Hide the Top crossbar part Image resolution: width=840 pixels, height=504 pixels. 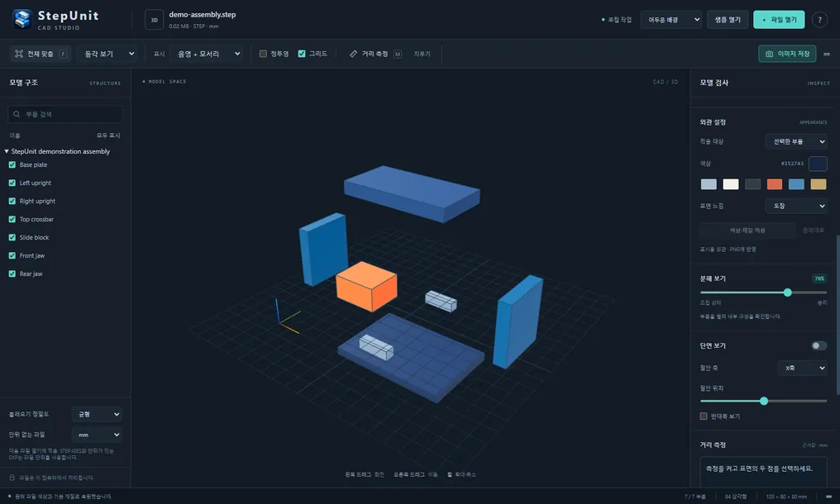click(12, 220)
